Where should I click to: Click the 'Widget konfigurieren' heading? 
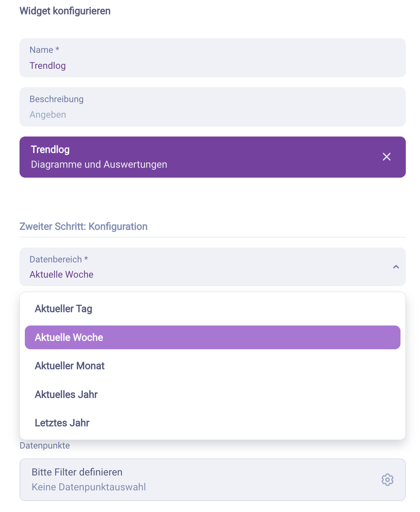pyautogui.click(x=65, y=11)
